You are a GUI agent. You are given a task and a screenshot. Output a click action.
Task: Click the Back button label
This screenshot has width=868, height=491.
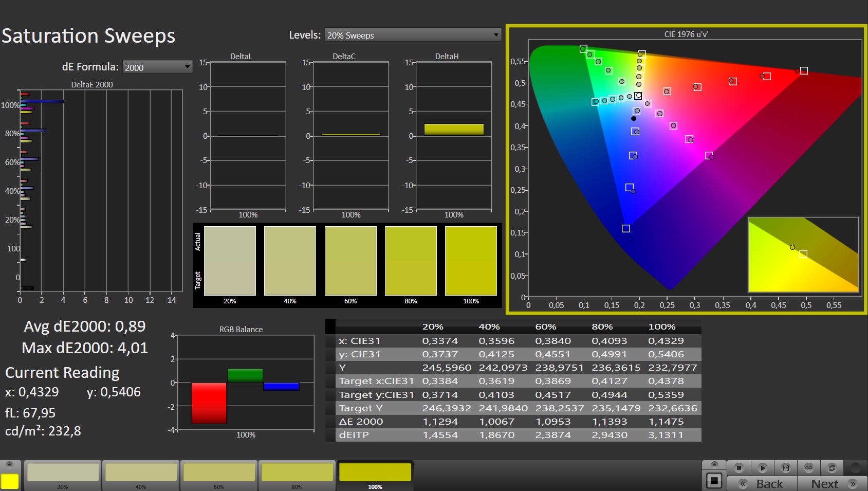(x=769, y=484)
